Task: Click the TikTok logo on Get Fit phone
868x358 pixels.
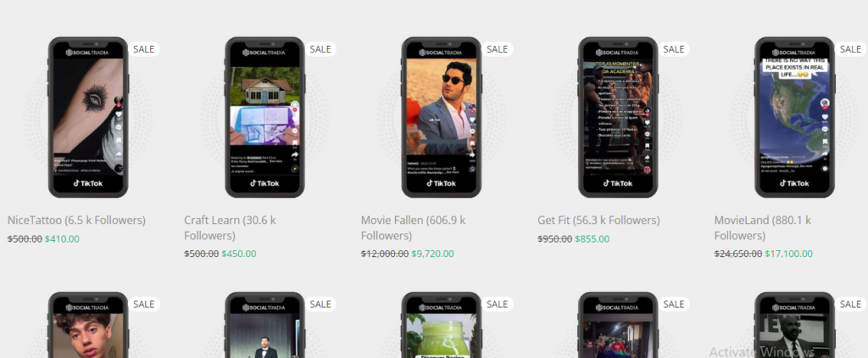Action: point(618,183)
